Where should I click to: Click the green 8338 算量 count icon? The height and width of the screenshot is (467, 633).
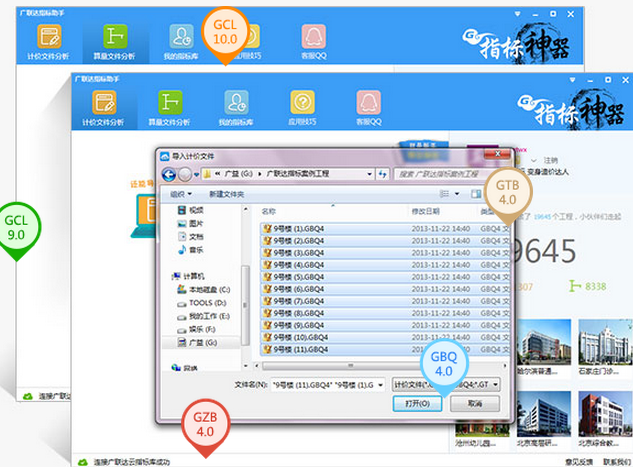coord(575,286)
